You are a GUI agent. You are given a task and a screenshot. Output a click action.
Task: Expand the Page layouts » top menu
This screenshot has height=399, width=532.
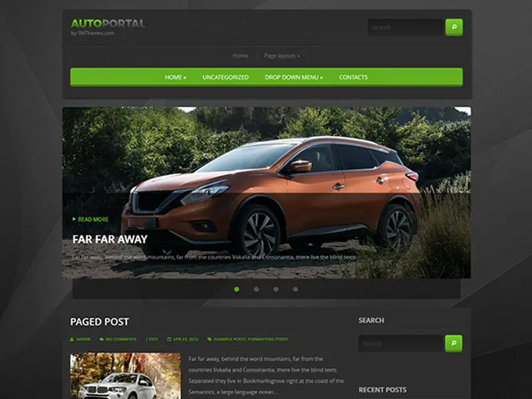tap(282, 56)
